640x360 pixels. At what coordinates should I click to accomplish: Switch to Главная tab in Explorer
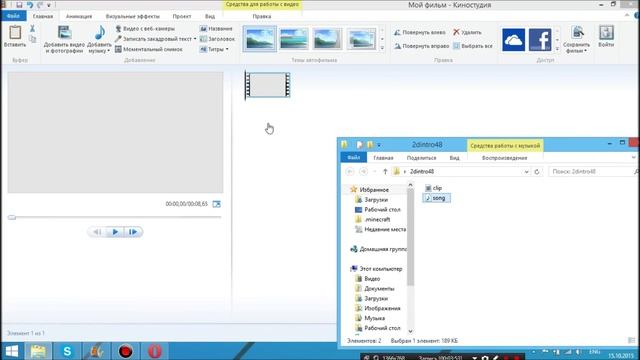point(383,158)
